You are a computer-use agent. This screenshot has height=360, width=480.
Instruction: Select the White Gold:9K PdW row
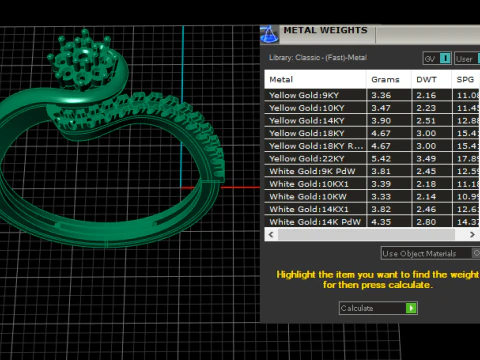click(372, 171)
